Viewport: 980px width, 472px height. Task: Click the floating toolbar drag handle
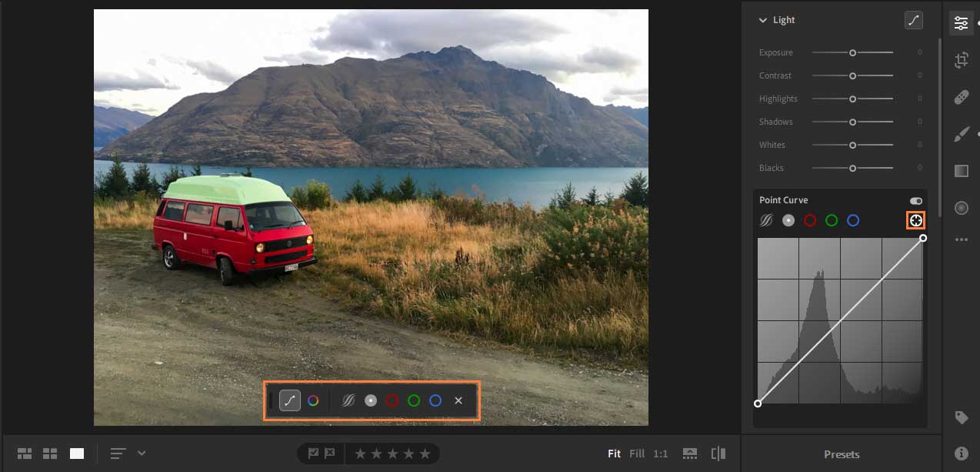pyautogui.click(x=271, y=400)
